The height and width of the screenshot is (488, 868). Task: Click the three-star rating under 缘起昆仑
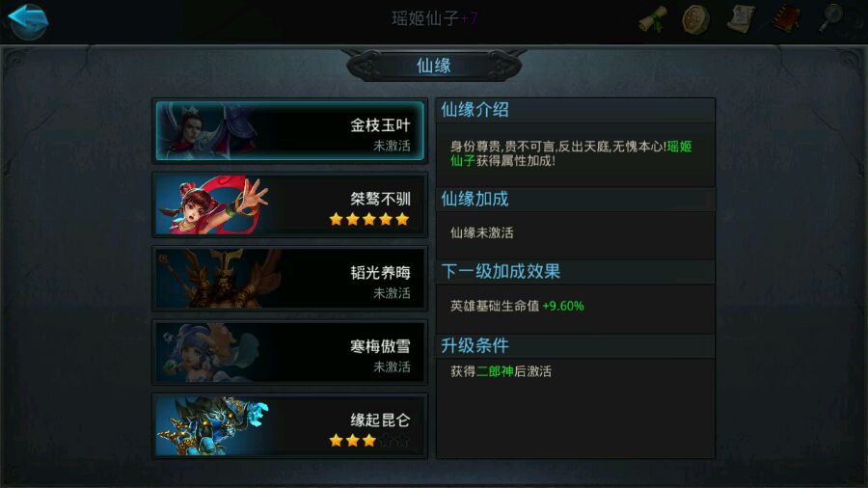[x=353, y=441]
